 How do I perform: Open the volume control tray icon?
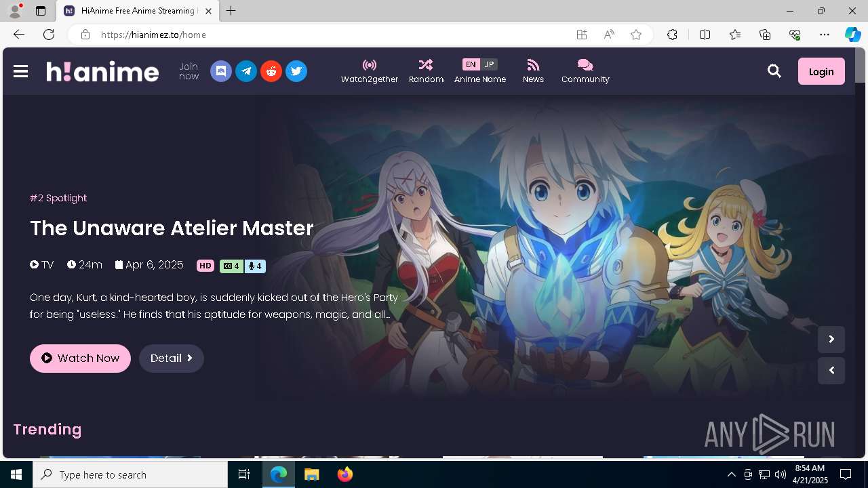(x=781, y=474)
